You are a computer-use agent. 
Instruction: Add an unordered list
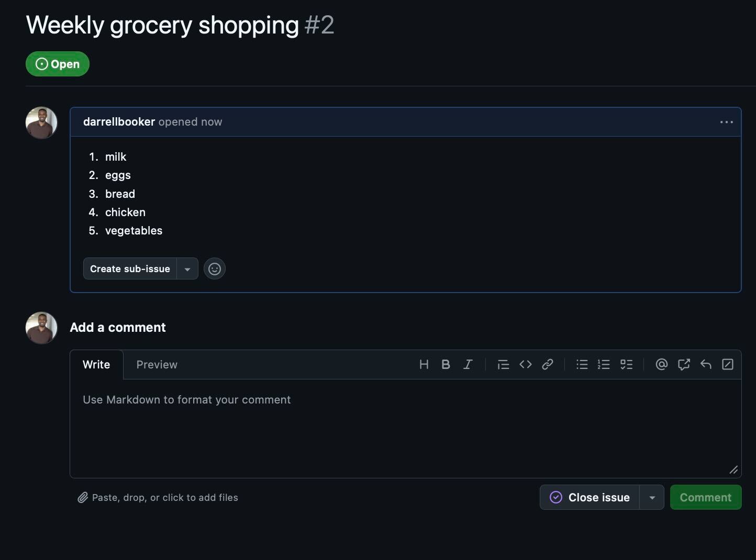pos(582,364)
